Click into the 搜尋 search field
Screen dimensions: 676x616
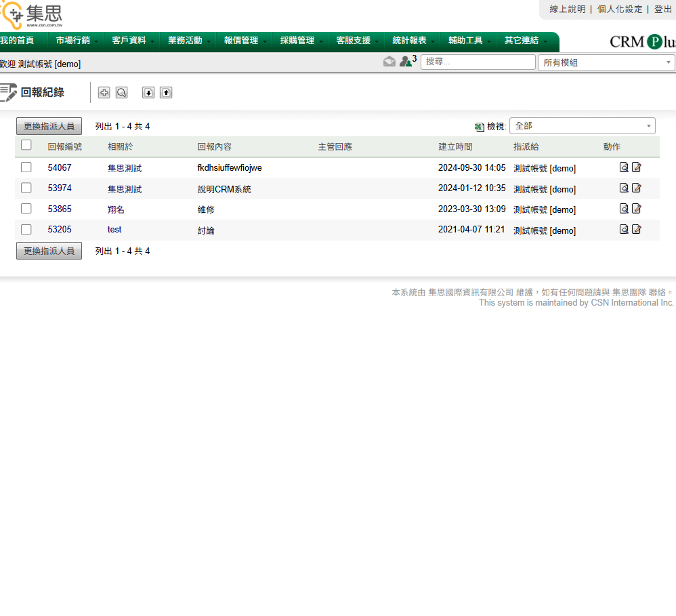pyautogui.click(x=478, y=62)
